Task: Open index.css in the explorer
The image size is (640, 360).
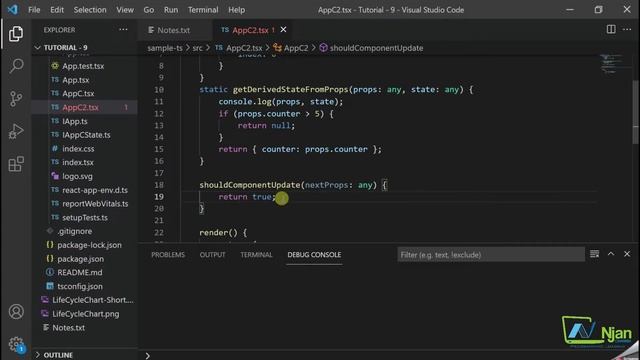Action: point(78,149)
